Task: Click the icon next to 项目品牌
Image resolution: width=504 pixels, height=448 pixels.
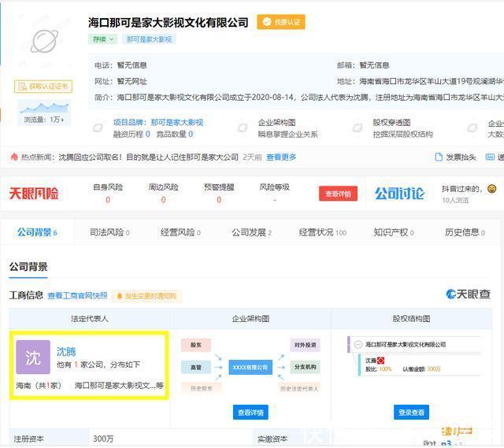Action: click(x=98, y=128)
